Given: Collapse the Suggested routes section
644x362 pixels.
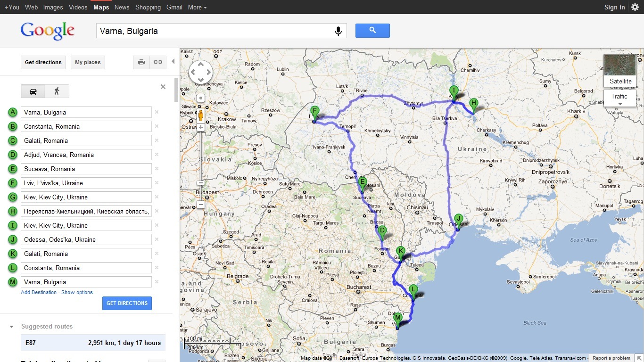Looking at the screenshot, I should point(11,327).
